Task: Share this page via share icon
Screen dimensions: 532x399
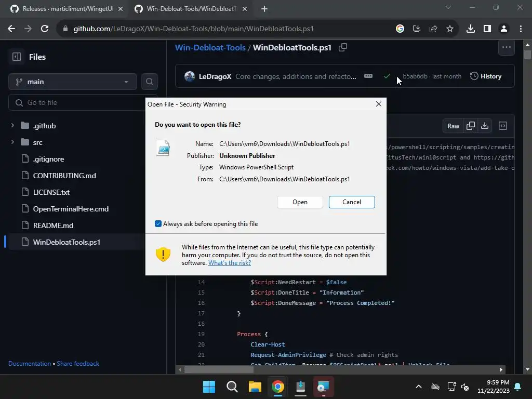Action: [433, 29]
